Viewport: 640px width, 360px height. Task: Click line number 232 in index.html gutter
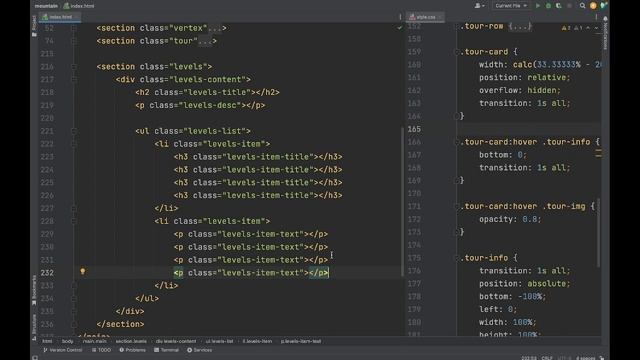click(x=47, y=273)
